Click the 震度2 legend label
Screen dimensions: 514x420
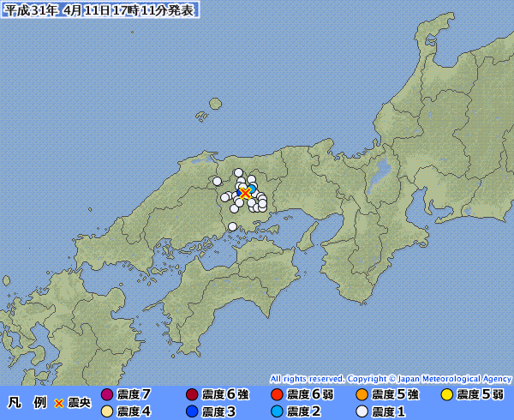(304, 411)
